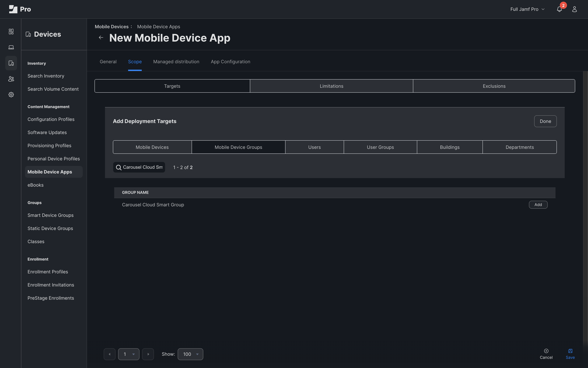Open Enrollment Invitations
The width and height of the screenshot is (588, 368).
[51, 285]
